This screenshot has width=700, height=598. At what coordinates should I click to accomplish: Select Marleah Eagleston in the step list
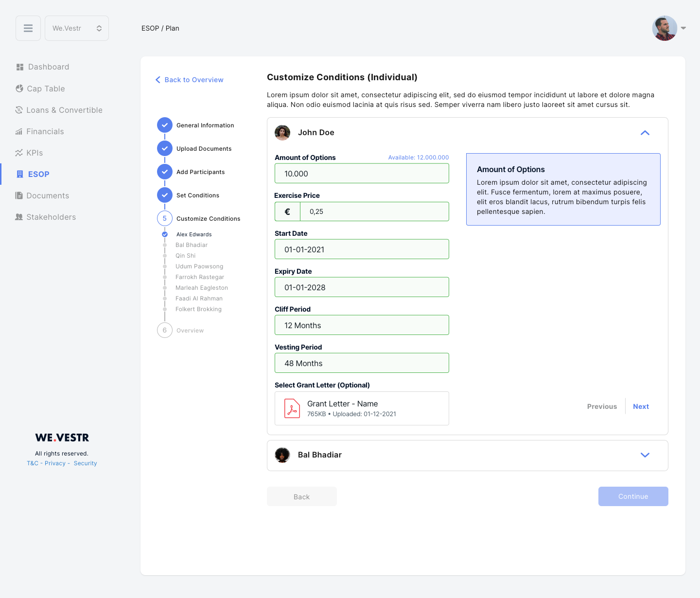202,288
